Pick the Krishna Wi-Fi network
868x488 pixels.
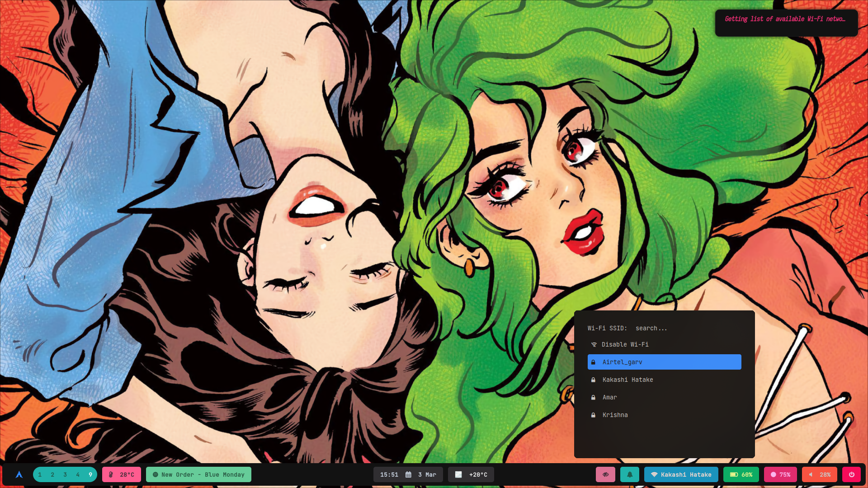click(x=615, y=415)
